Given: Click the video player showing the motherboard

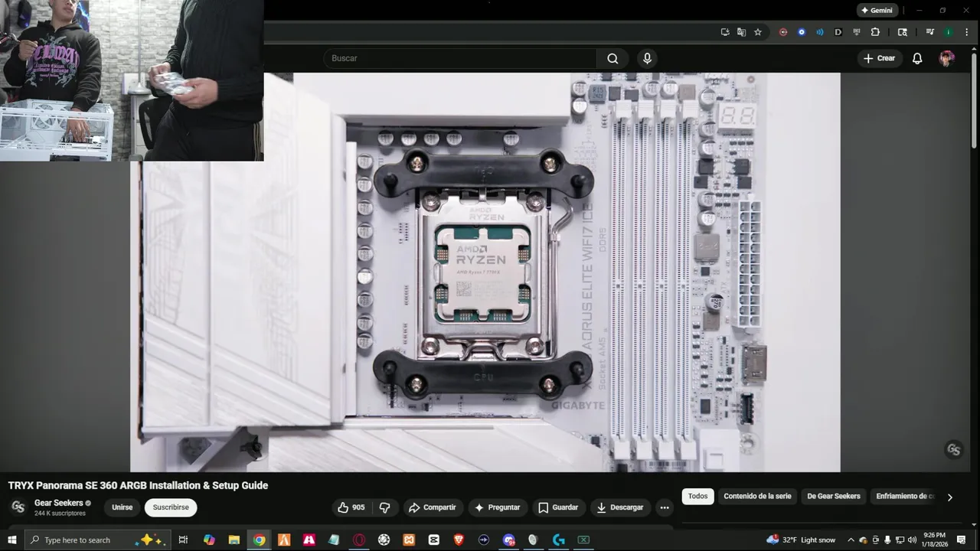Looking at the screenshot, I should coord(485,272).
